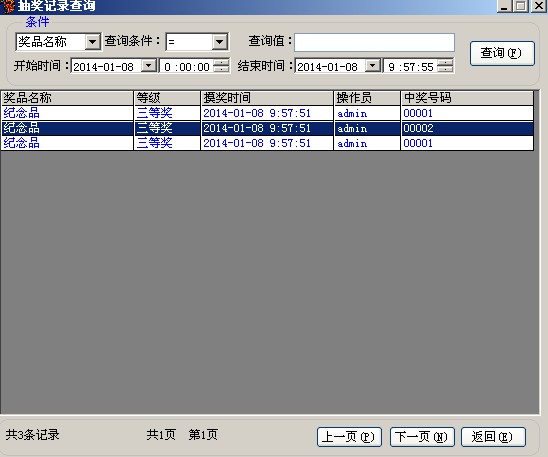Open the 开始时间 date picker dropdown

click(x=149, y=65)
